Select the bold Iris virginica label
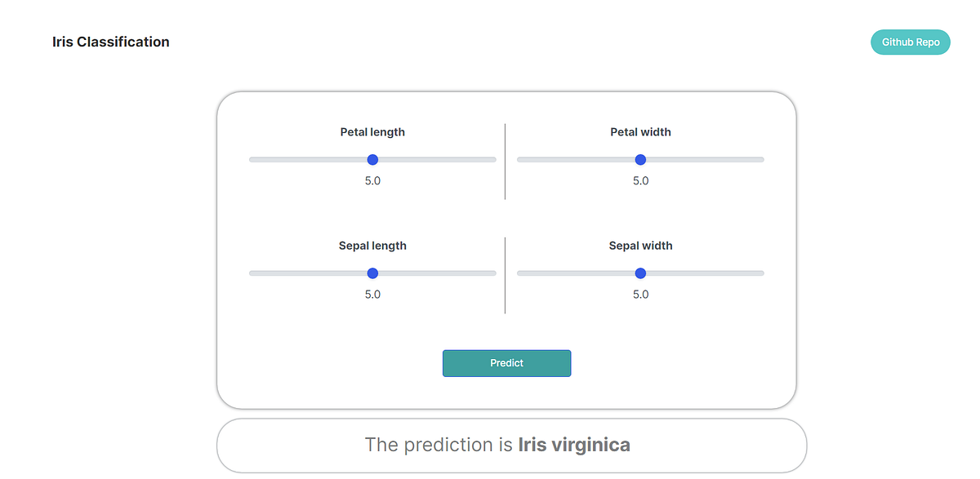Viewport: 980px width, 479px height. pyautogui.click(x=574, y=445)
